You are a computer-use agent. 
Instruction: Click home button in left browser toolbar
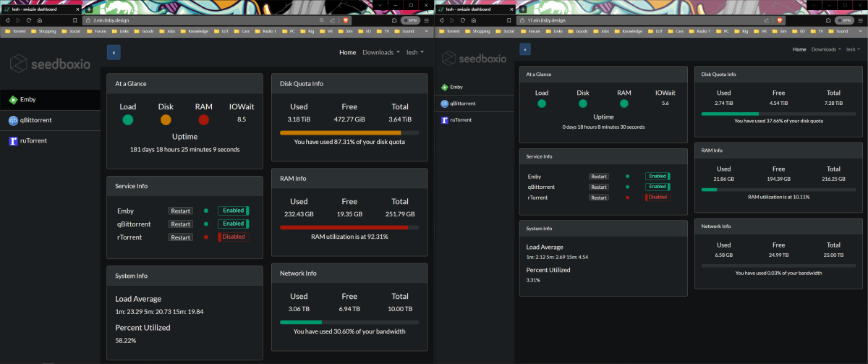(38, 21)
